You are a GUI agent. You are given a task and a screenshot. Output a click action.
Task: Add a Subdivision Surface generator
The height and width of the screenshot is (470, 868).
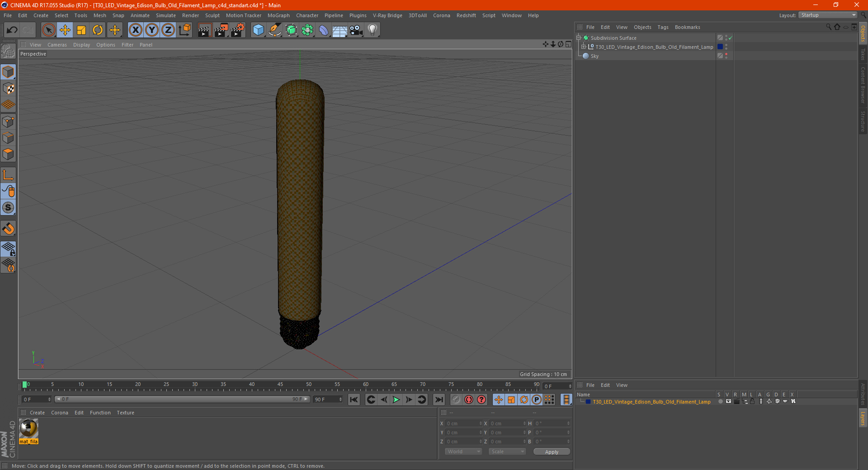coord(292,30)
